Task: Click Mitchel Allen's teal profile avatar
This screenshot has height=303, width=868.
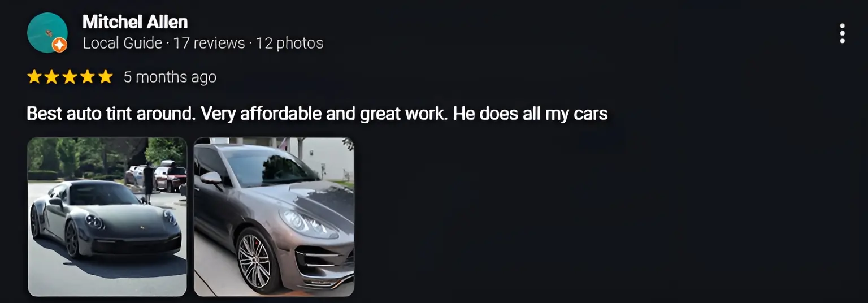Action: tap(47, 32)
